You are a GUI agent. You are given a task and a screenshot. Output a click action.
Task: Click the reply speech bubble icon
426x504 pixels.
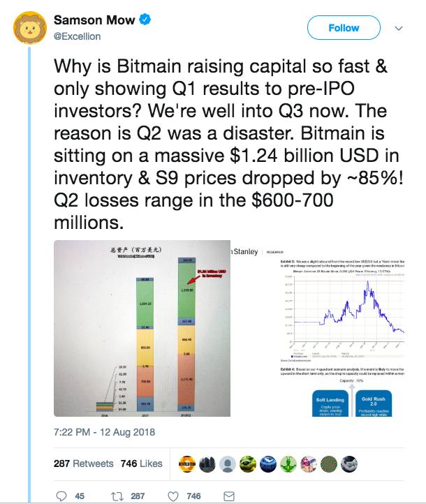pyautogui.click(x=61, y=496)
